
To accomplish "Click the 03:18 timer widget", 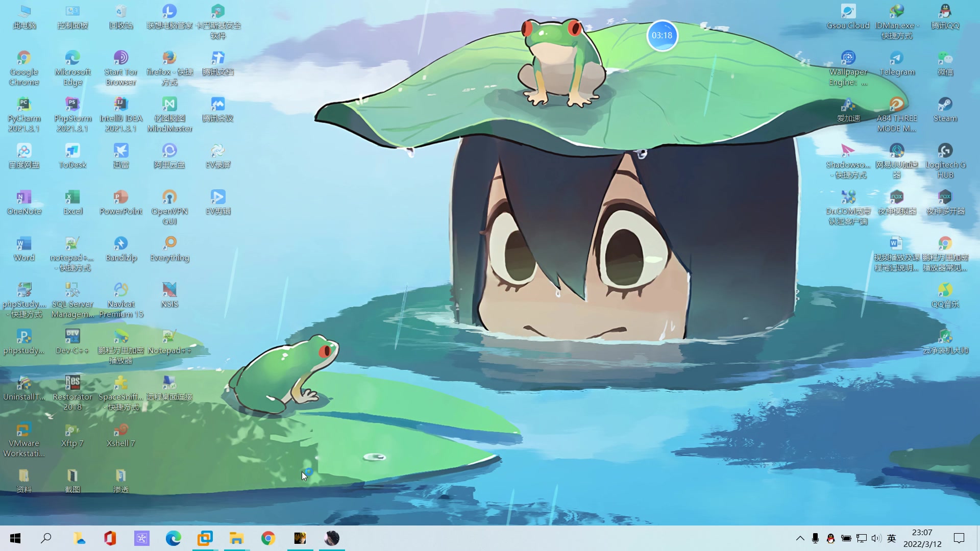I will click(662, 36).
